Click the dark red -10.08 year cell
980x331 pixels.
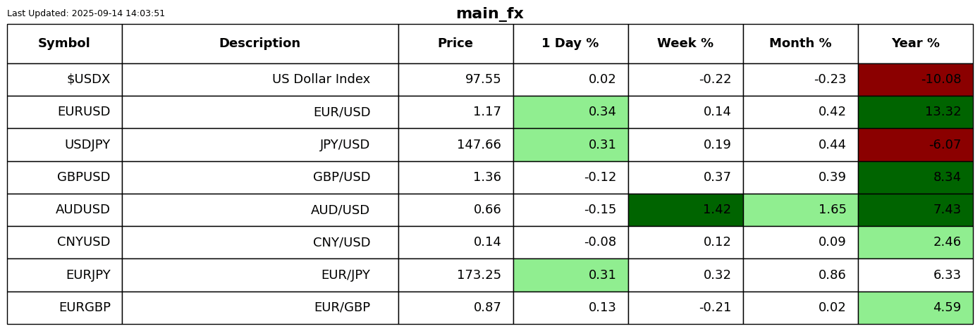pos(915,80)
